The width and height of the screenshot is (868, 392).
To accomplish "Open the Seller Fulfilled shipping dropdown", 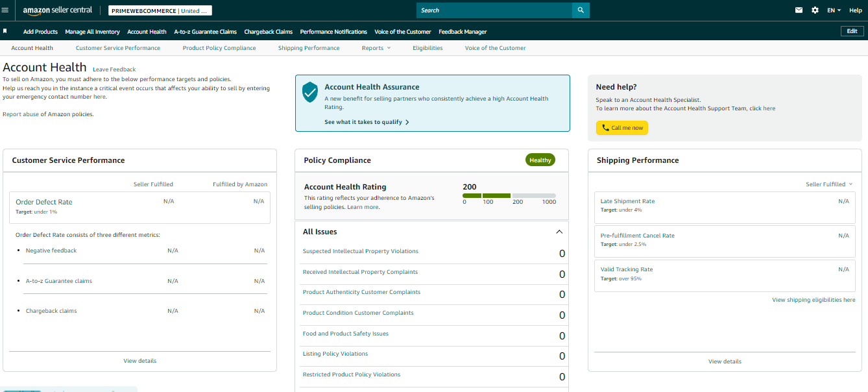I will [829, 184].
